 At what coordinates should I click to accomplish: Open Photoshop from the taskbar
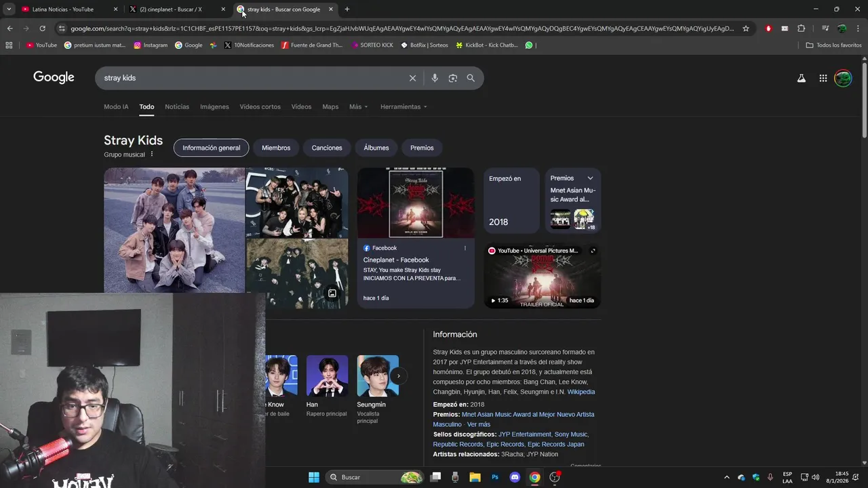(495, 477)
